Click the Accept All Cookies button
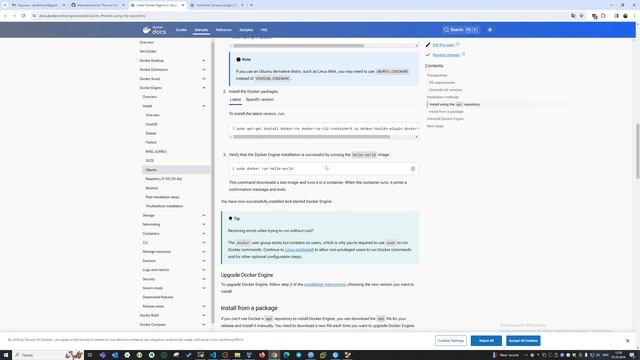Screen dimensions: 640x360 click(523, 340)
